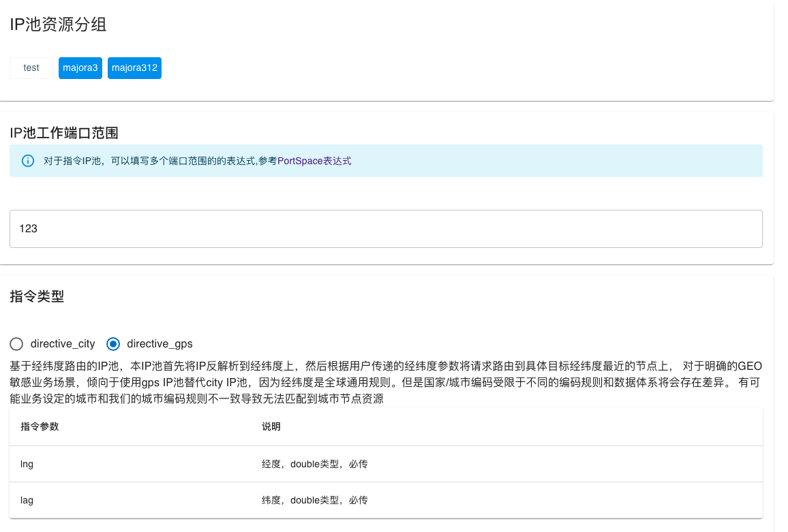Select the lag parameter cell
The width and height of the screenshot is (788, 532).
(x=27, y=500)
